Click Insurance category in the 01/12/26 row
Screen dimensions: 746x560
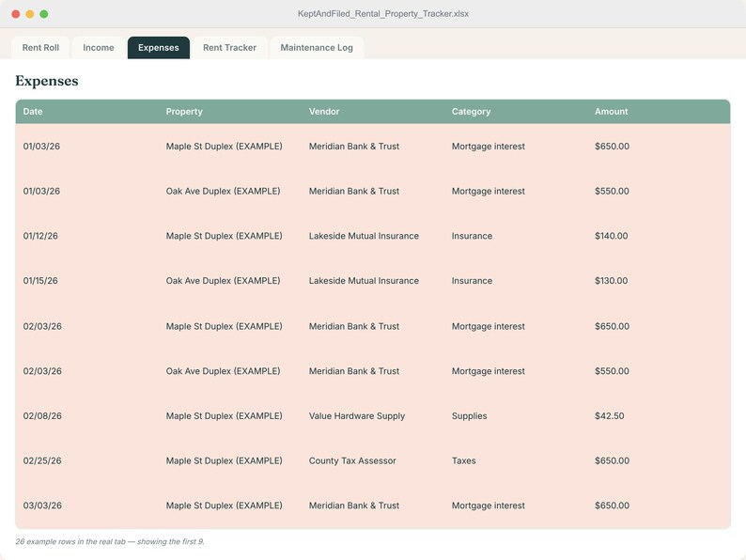472,236
